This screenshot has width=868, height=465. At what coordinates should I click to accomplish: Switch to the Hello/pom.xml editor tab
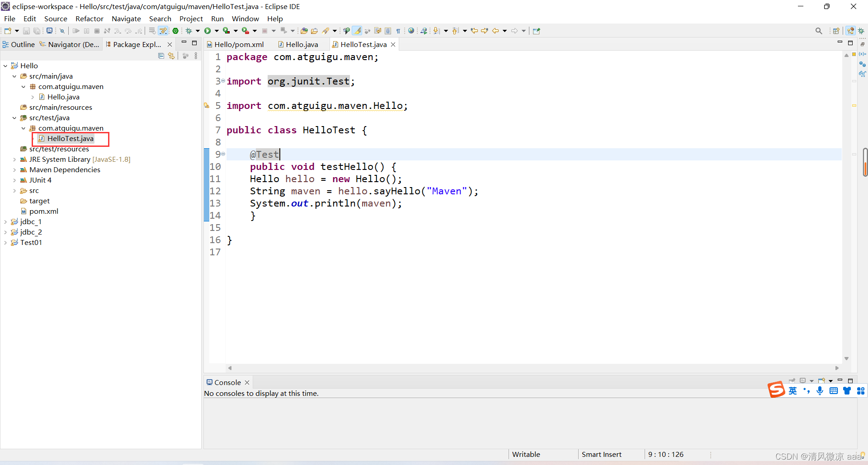point(239,44)
